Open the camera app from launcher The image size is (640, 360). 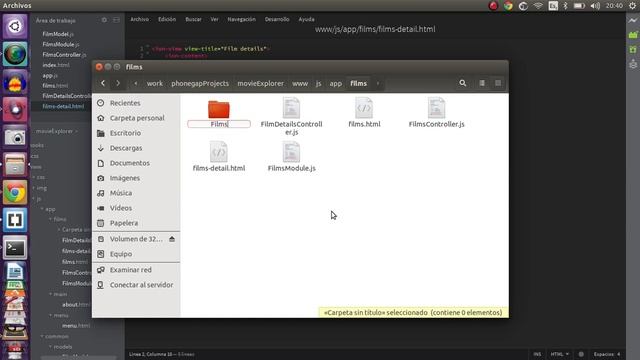click(x=15, y=137)
